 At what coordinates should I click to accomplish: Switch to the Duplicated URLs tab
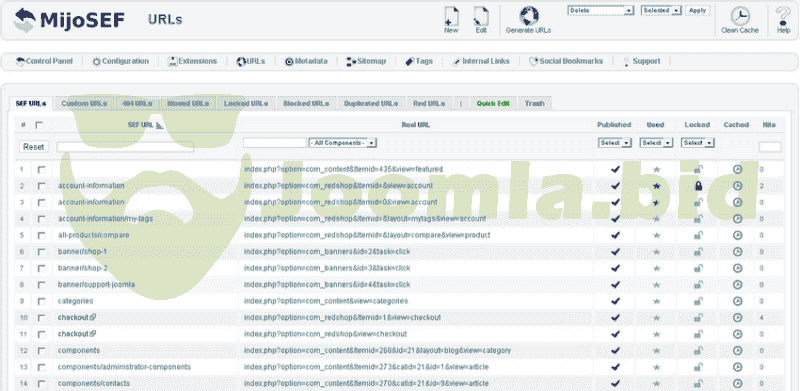371,104
